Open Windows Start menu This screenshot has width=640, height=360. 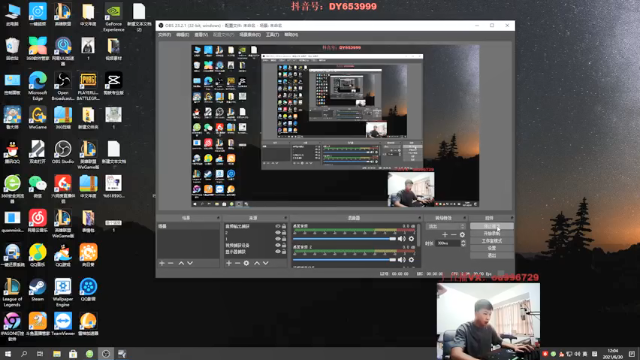pyautogui.click(x=8, y=354)
